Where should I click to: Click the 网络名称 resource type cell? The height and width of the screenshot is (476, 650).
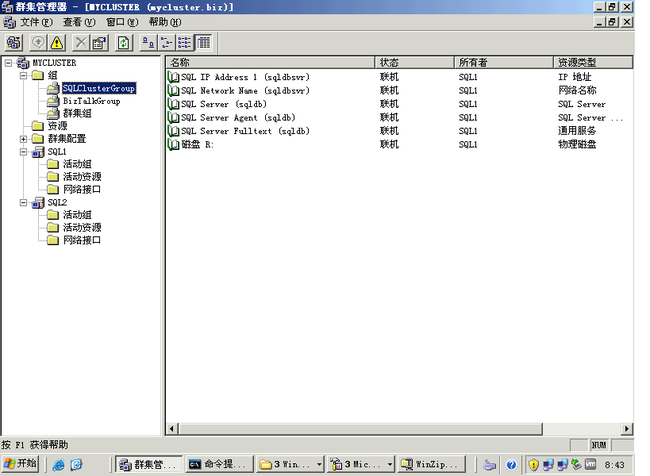(577, 90)
